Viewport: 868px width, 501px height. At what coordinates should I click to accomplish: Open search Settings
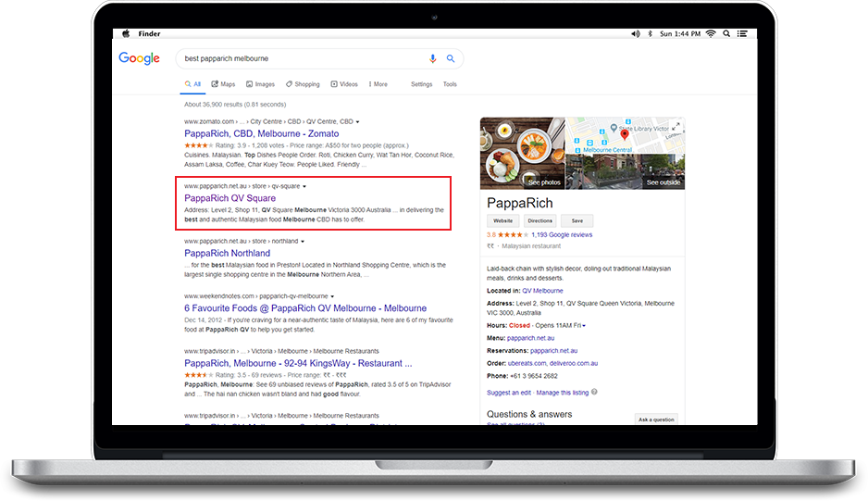[421, 84]
